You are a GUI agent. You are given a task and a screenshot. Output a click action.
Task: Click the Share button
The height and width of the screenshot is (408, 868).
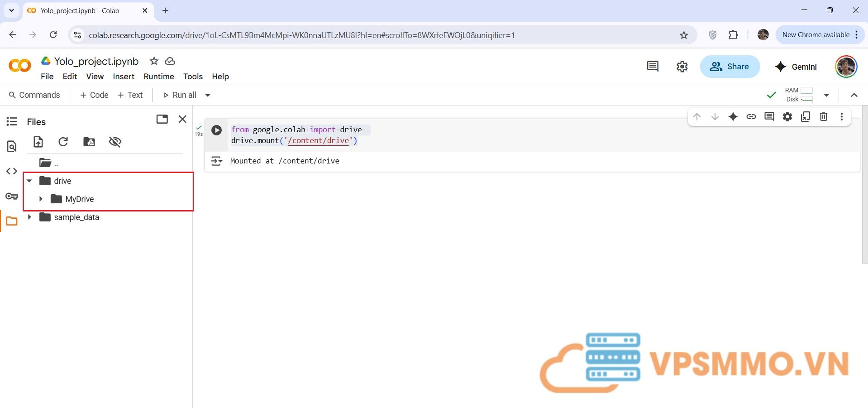pyautogui.click(x=730, y=67)
